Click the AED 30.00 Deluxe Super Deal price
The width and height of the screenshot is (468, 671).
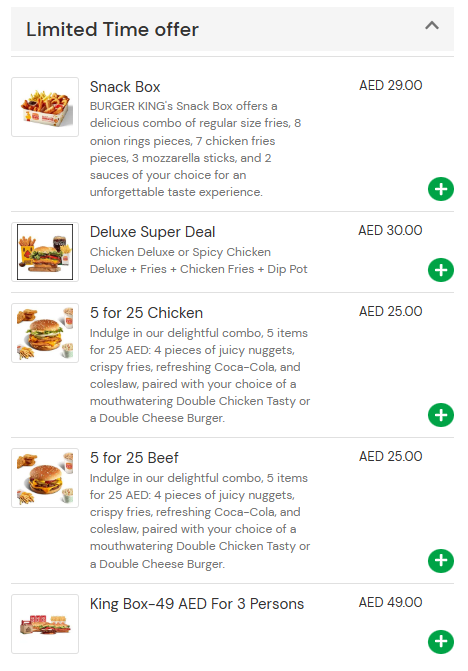(390, 230)
